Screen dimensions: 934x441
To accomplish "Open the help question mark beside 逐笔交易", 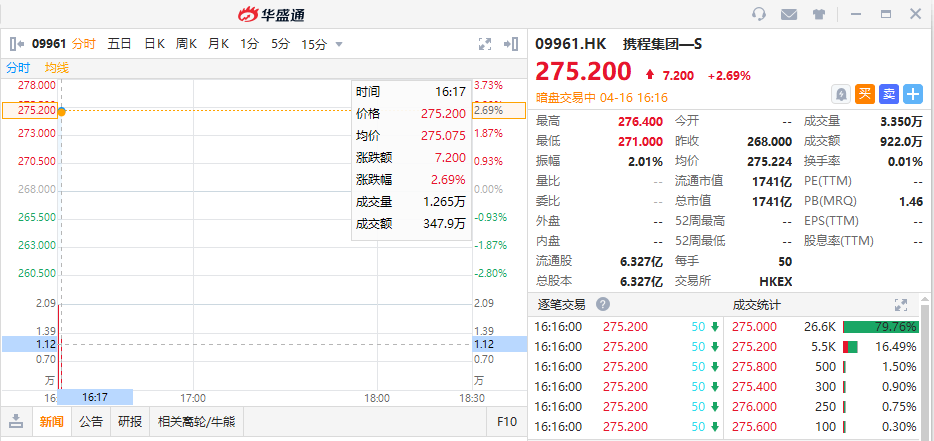I will coord(603,305).
